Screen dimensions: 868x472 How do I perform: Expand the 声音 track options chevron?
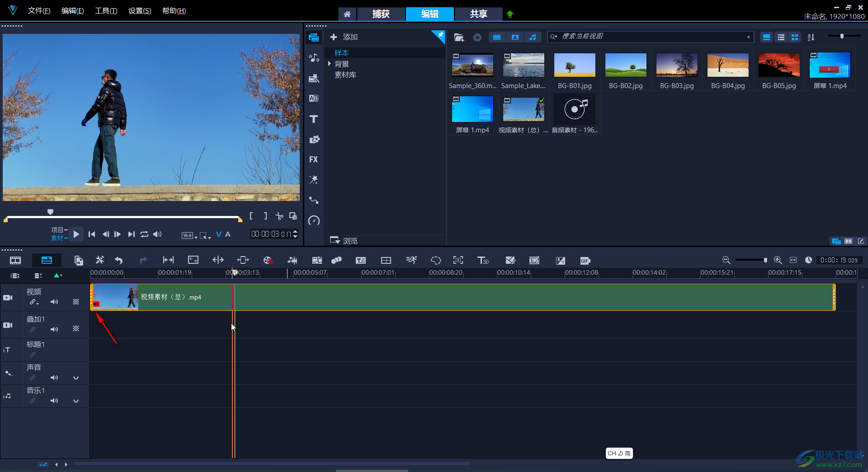pos(76,378)
